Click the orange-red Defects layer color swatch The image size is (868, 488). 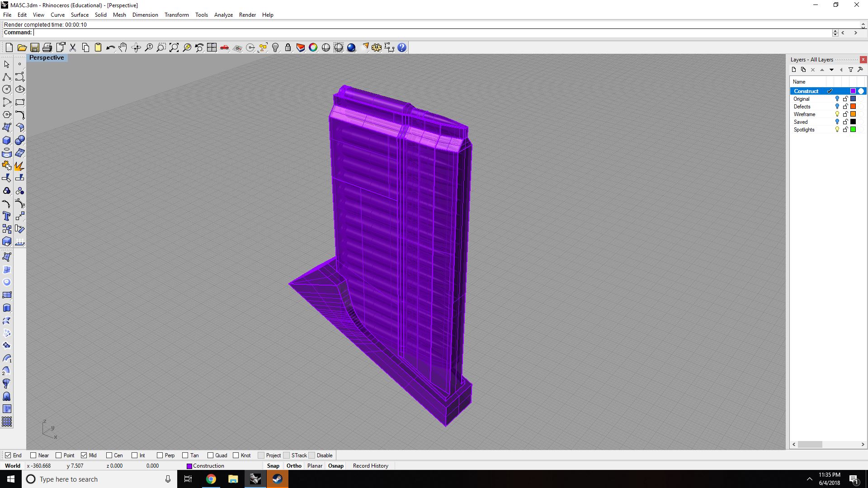click(x=853, y=107)
